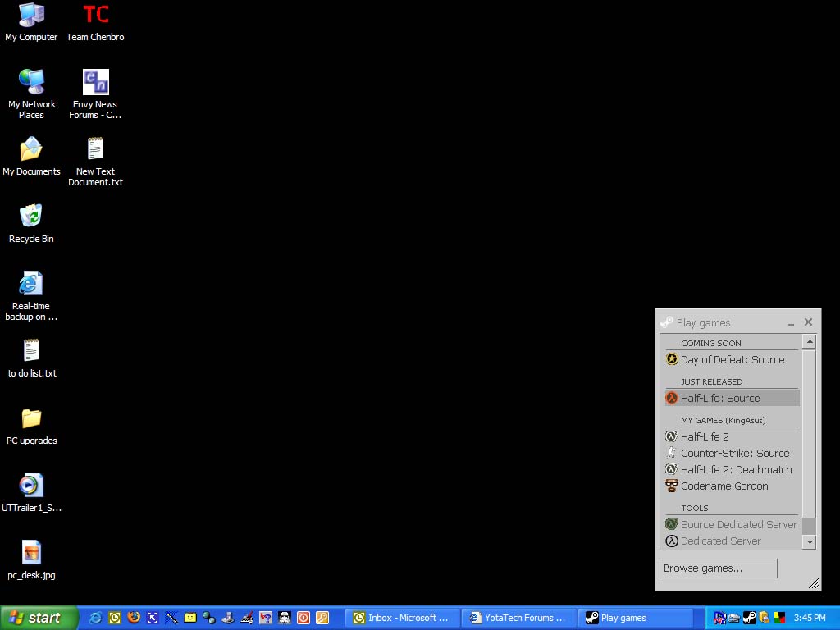The width and height of the screenshot is (840, 630).
Task: Click the blue arrow Quick Launch icon
Action: tap(153, 618)
